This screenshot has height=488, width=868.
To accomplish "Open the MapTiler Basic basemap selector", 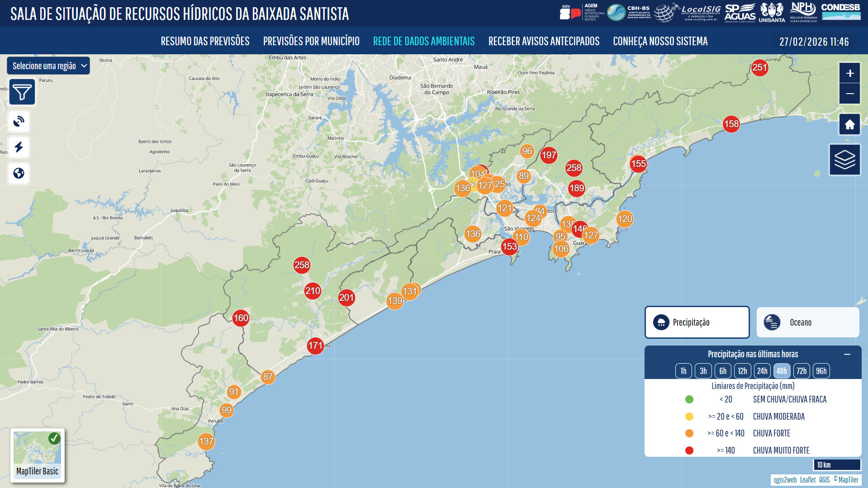I will pos(38,455).
